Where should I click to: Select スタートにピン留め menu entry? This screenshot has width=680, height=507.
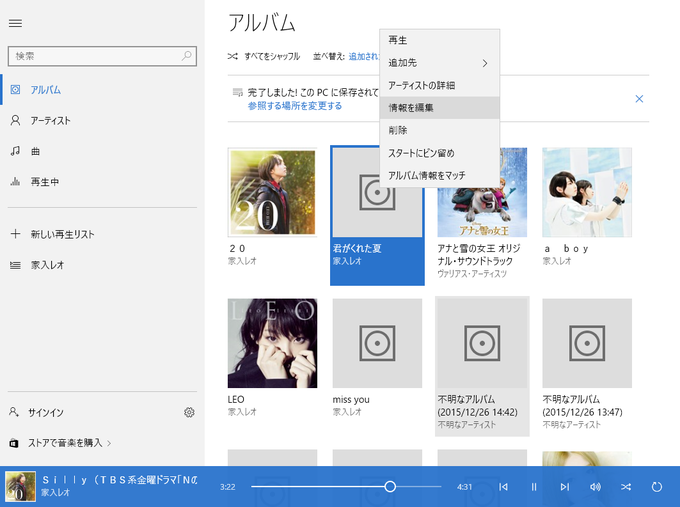pos(440,153)
